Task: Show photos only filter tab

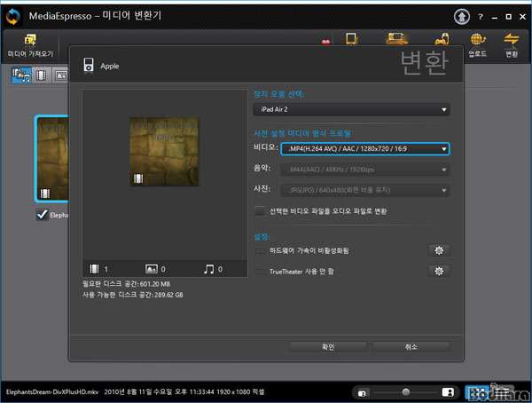Action: pos(60,75)
